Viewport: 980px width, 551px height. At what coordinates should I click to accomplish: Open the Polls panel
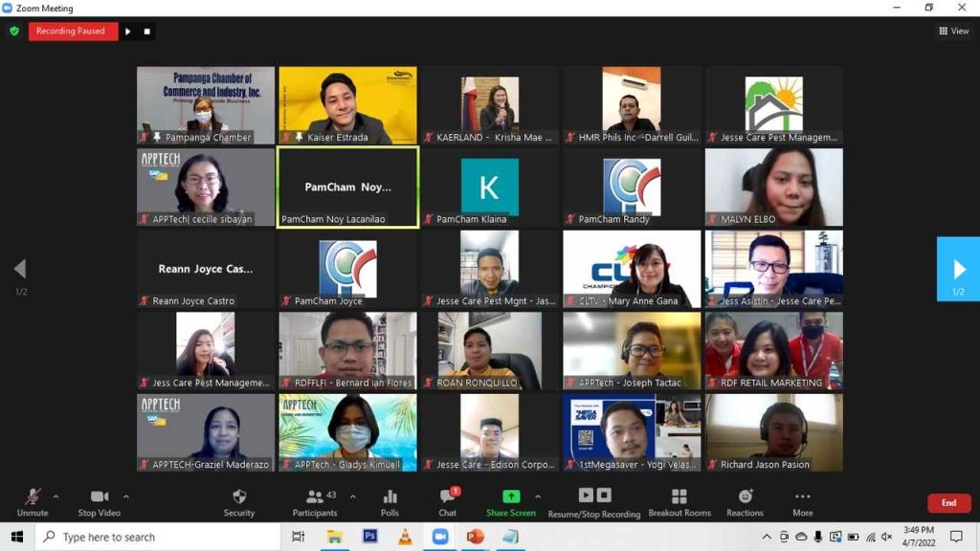390,502
